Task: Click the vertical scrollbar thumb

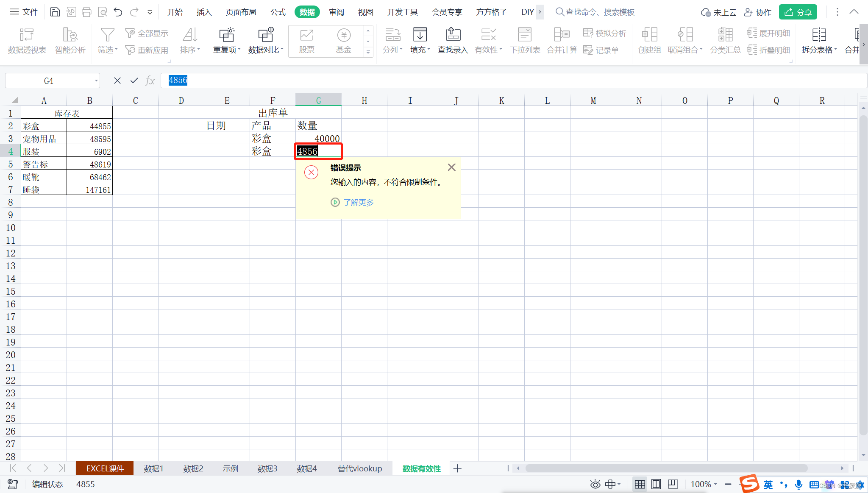Action: coord(863,275)
